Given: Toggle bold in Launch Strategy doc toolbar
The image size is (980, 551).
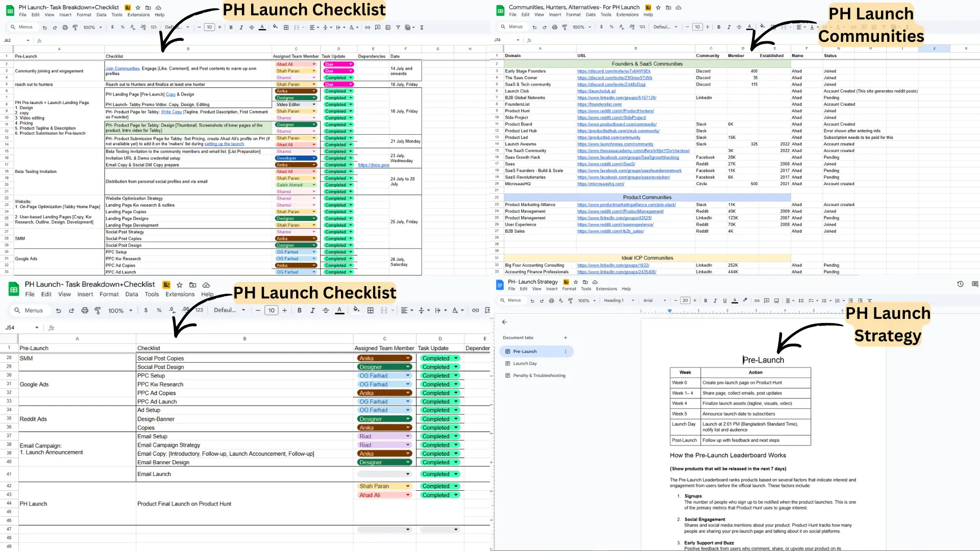Looking at the screenshot, I should click(705, 300).
